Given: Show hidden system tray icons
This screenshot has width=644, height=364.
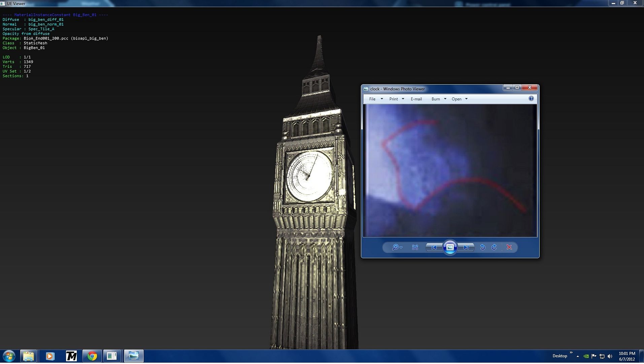Looking at the screenshot, I should tap(578, 356).
